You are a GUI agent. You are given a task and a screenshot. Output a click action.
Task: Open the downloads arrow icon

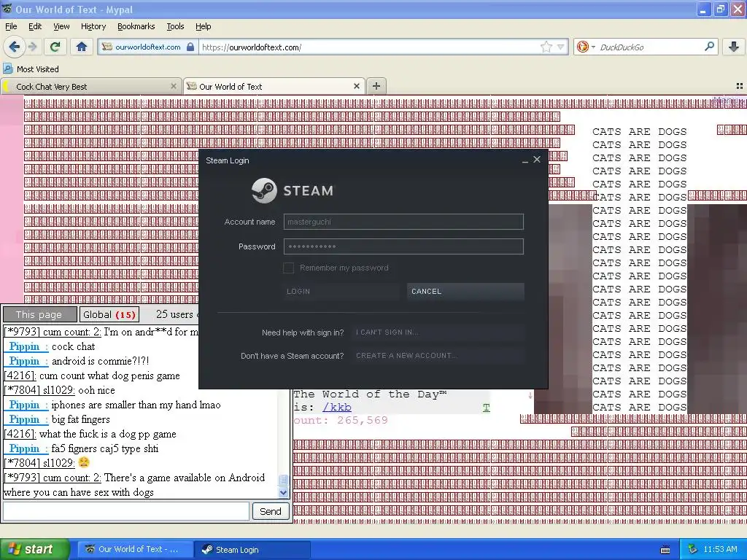pos(734,47)
